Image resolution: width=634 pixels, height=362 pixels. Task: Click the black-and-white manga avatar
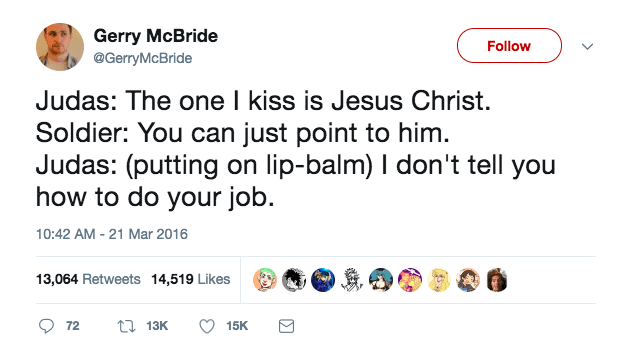point(294,280)
